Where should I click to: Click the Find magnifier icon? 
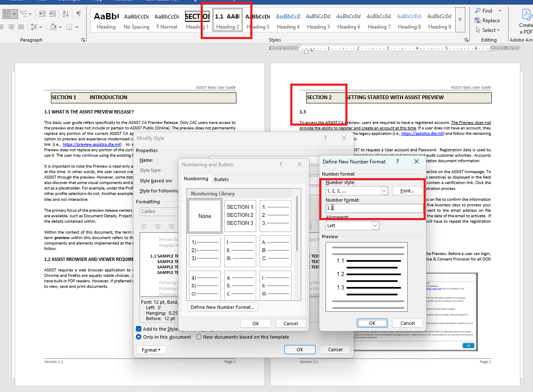[x=477, y=10]
